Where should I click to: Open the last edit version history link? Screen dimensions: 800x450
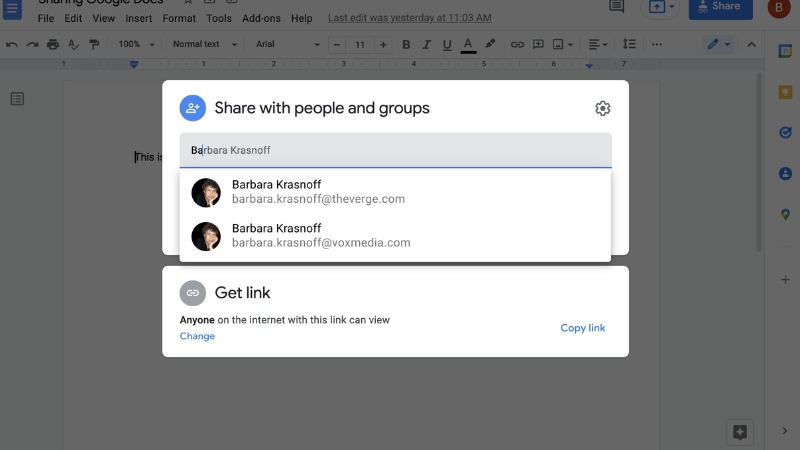pos(410,18)
